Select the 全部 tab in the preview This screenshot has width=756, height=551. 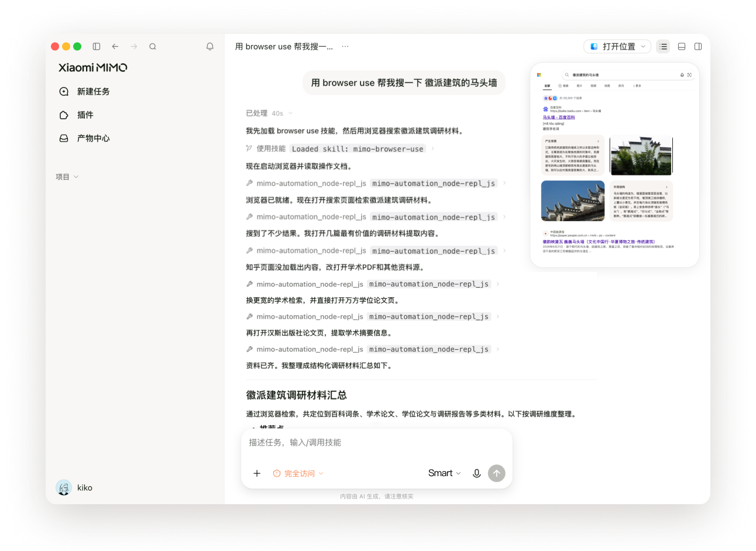(547, 86)
